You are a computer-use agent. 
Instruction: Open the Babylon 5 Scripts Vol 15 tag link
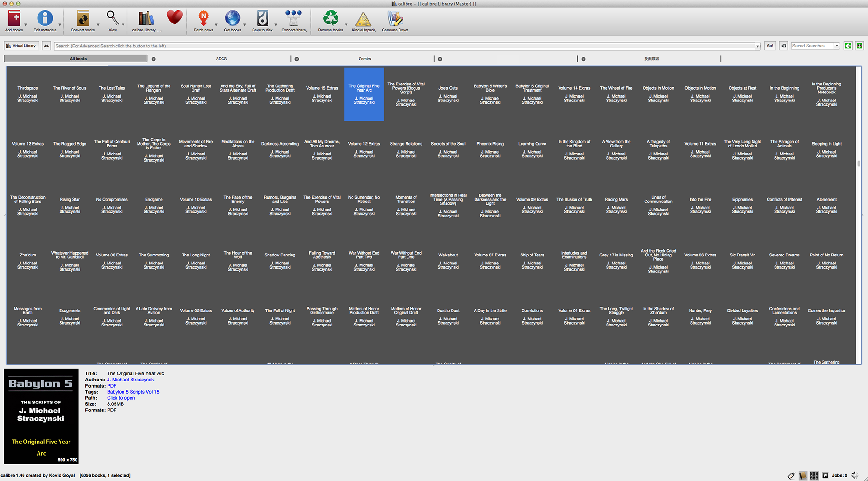(x=133, y=392)
